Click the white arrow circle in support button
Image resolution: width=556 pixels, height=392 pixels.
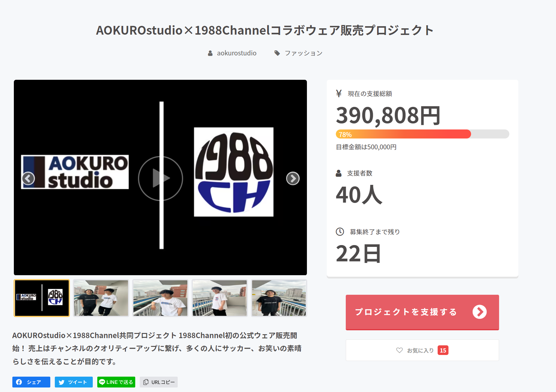(x=479, y=312)
